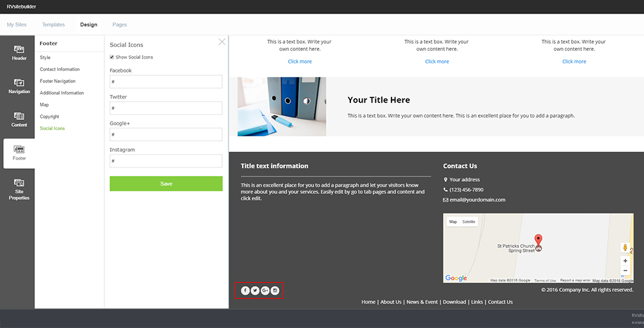Viewport: 644px width, 328px height.
Task: Switch to the Templates tab
Action: pos(53,24)
